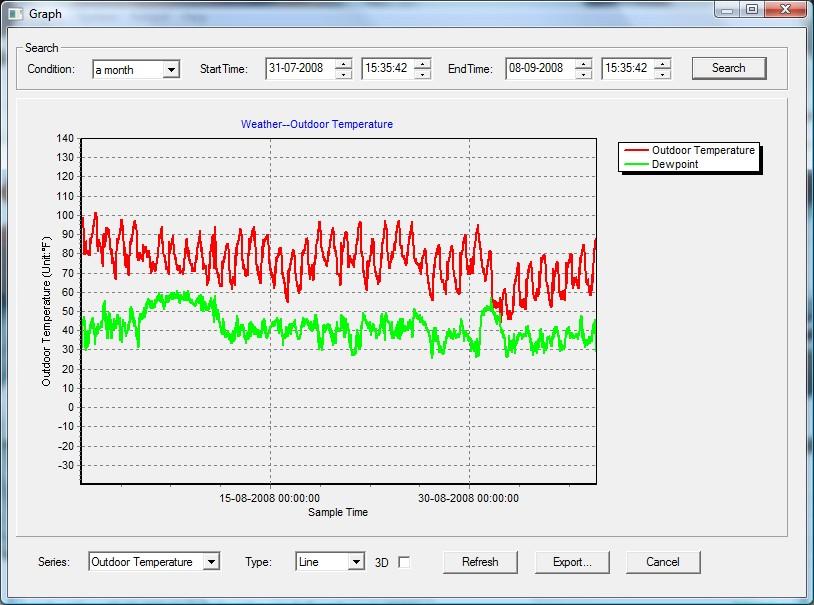Image resolution: width=814 pixels, height=605 pixels.
Task: Decrease the start date with down arrow
Action: point(344,74)
